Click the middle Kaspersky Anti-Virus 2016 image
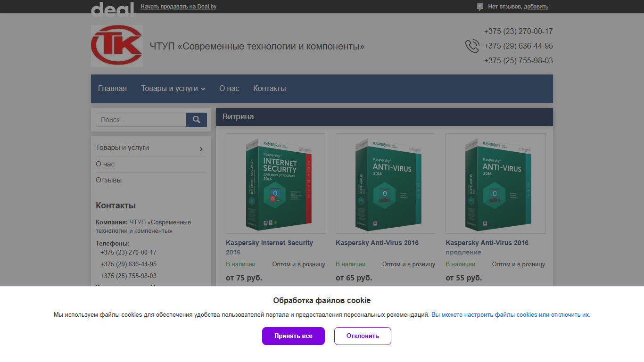The height and width of the screenshot is (362, 644). [x=386, y=183]
